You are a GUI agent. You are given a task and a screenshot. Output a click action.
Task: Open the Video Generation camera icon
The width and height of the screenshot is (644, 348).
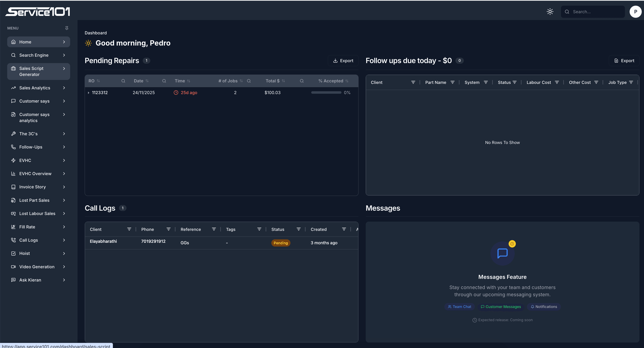tap(13, 267)
